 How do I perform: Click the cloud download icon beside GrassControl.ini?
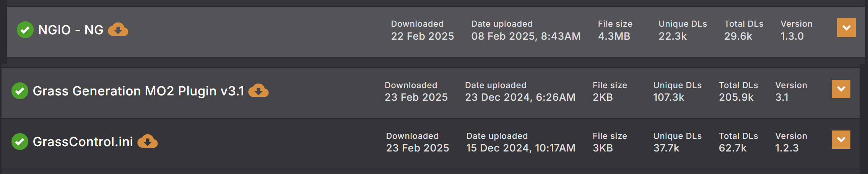click(x=148, y=142)
